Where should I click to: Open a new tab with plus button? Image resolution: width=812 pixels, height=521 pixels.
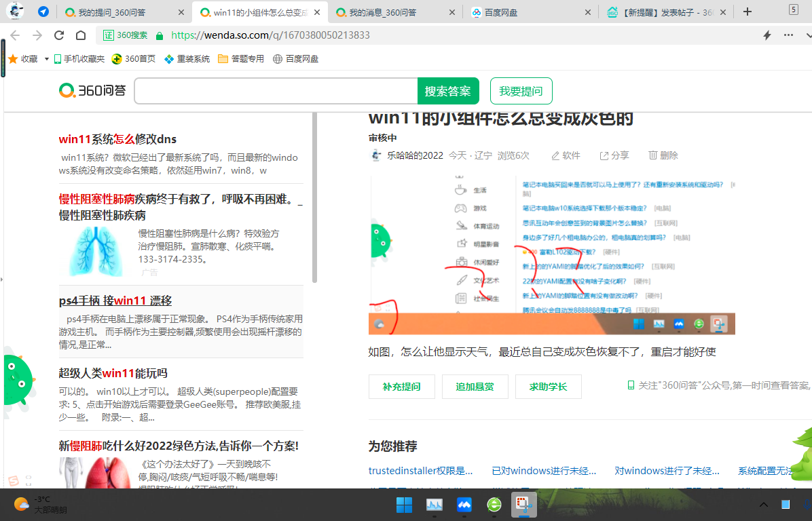tap(747, 12)
